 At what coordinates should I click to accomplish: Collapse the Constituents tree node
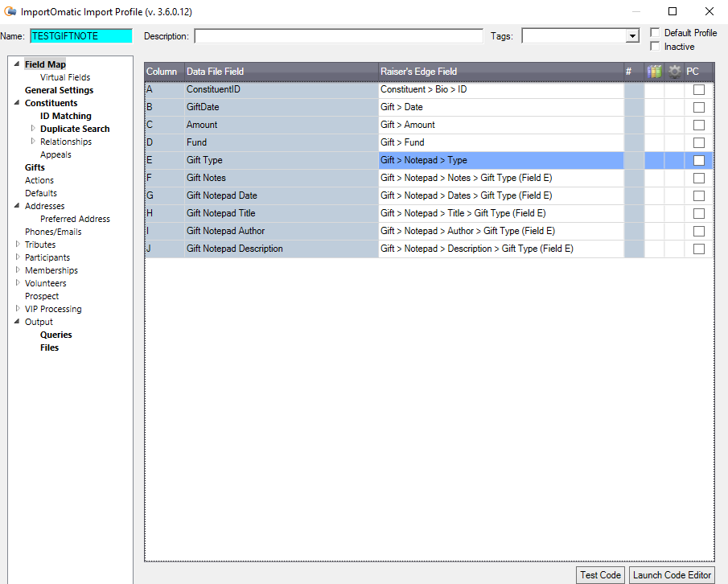coord(18,103)
